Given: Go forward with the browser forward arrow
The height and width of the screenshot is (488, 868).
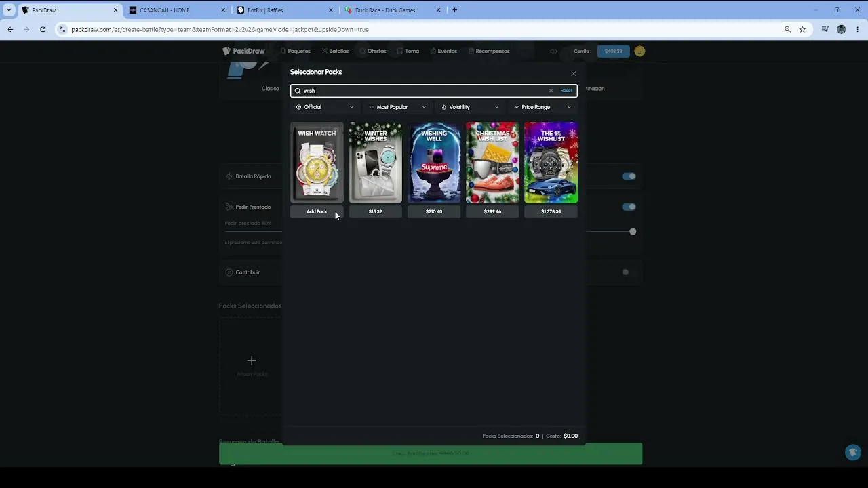Looking at the screenshot, I should [26, 30].
